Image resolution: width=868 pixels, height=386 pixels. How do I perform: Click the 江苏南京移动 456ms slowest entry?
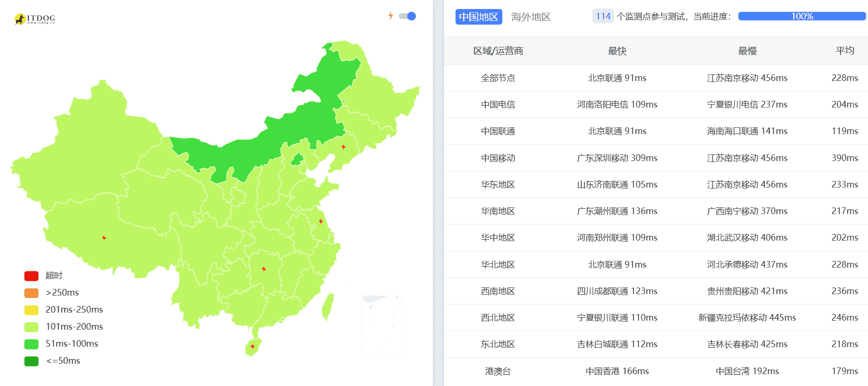(746, 78)
